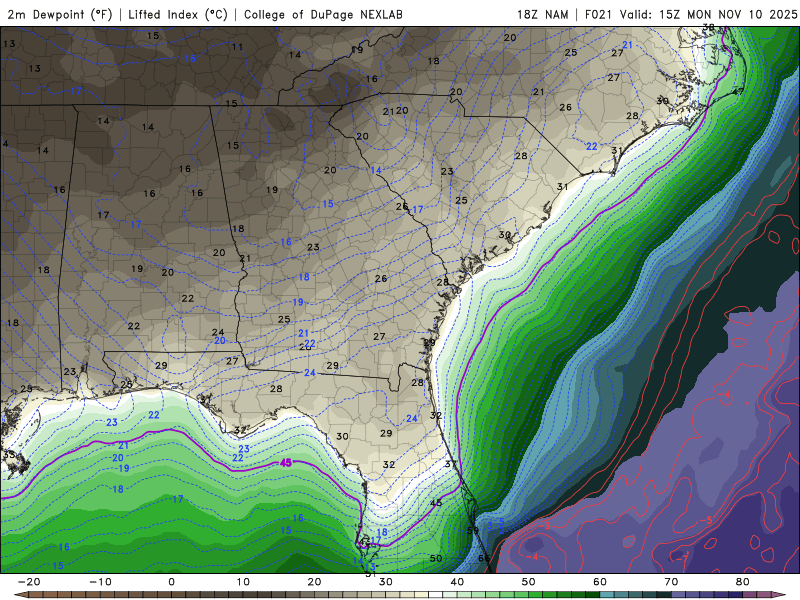Image resolution: width=800 pixels, height=600 pixels.
Task: Click the "80" color scale label
Action: pyautogui.click(x=743, y=582)
